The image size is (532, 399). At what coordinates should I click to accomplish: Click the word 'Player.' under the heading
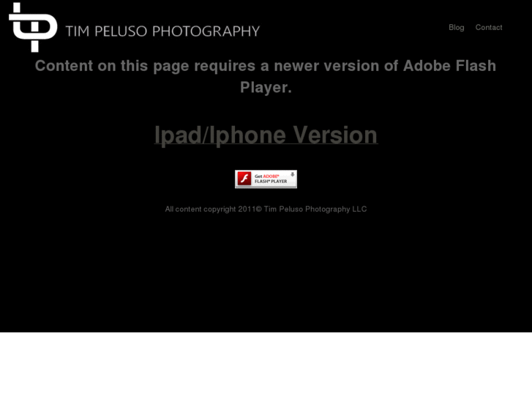tap(266, 88)
